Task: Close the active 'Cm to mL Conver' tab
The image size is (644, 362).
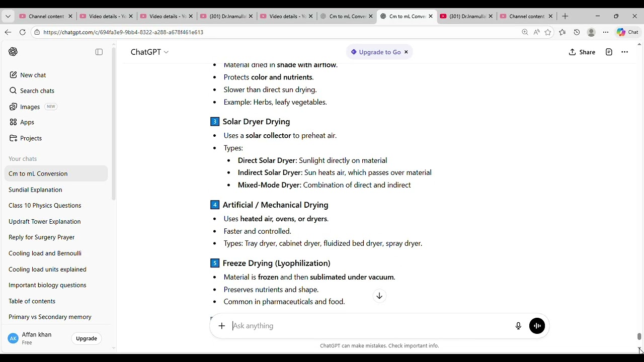Action: coord(431,16)
